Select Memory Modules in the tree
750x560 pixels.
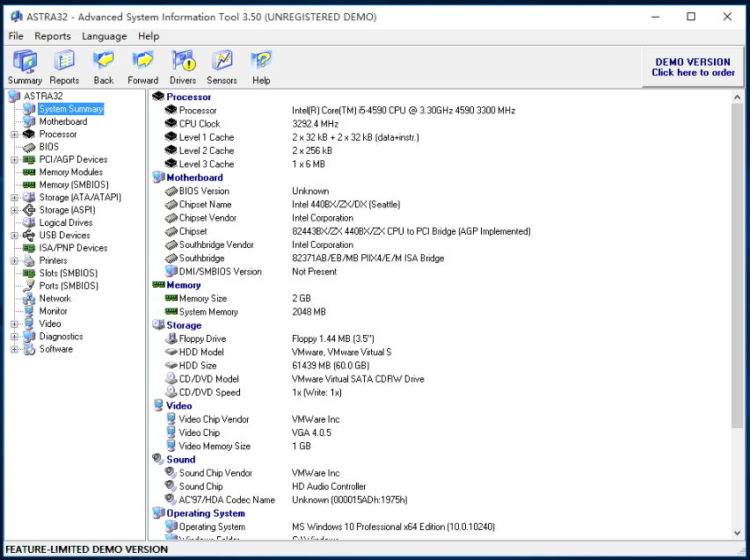(x=71, y=172)
